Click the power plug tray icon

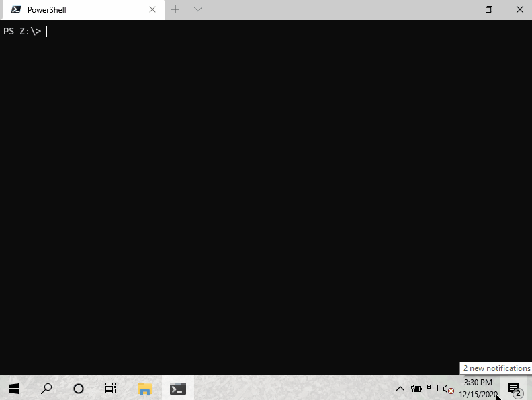(416, 389)
